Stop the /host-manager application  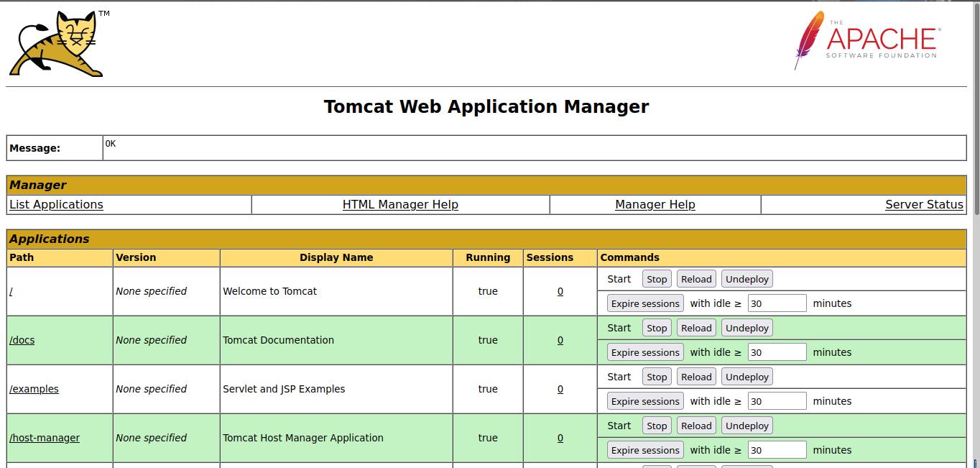pyautogui.click(x=657, y=426)
